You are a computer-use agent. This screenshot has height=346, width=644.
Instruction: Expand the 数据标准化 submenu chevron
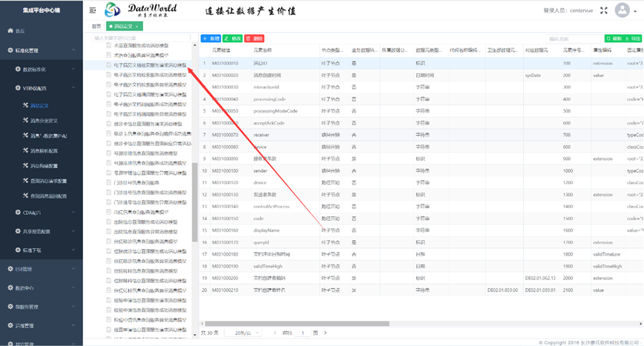pos(73,70)
